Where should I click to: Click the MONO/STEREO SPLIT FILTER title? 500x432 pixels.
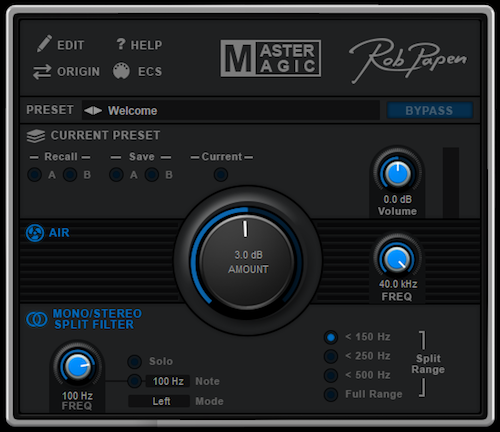97,319
